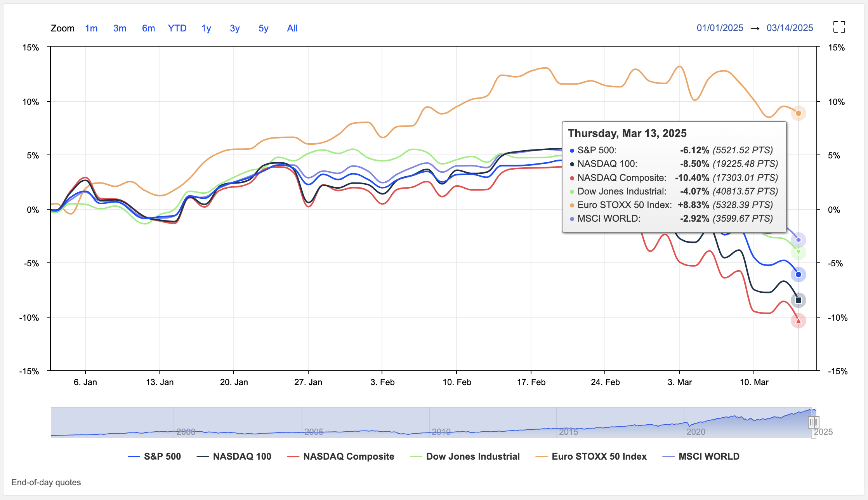This screenshot has width=868, height=500.
Task: Toggle NASDAQ 100 series in legend
Action: [x=234, y=457]
